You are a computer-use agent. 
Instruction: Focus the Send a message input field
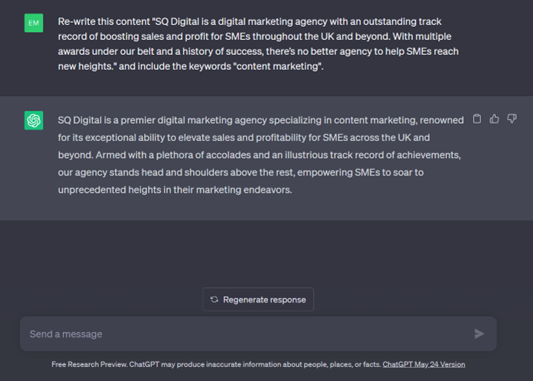[x=258, y=334]
